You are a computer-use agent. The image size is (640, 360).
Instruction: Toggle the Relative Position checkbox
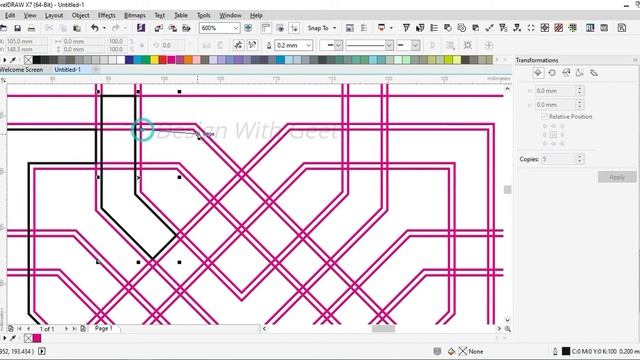click(544, 117)
